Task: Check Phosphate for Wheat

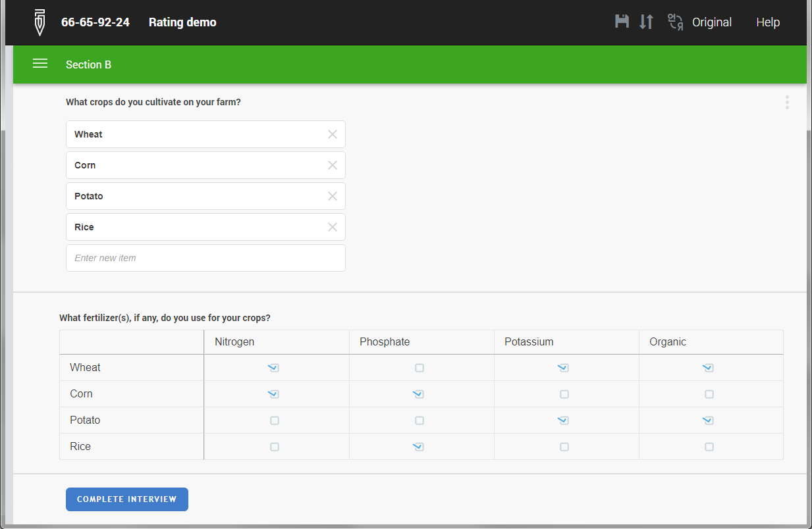Action: pyautogui.click(x=420, y=368)
